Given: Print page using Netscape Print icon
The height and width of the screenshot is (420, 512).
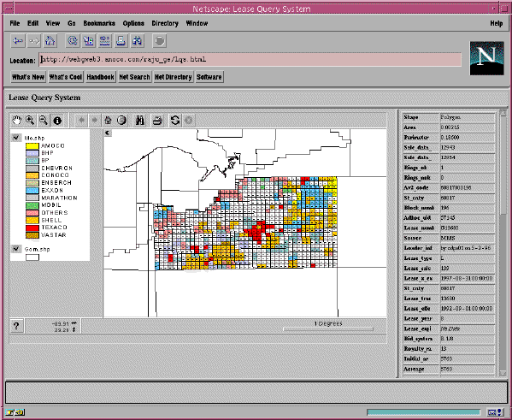Looking at the screenshot, I should [121, 41].
